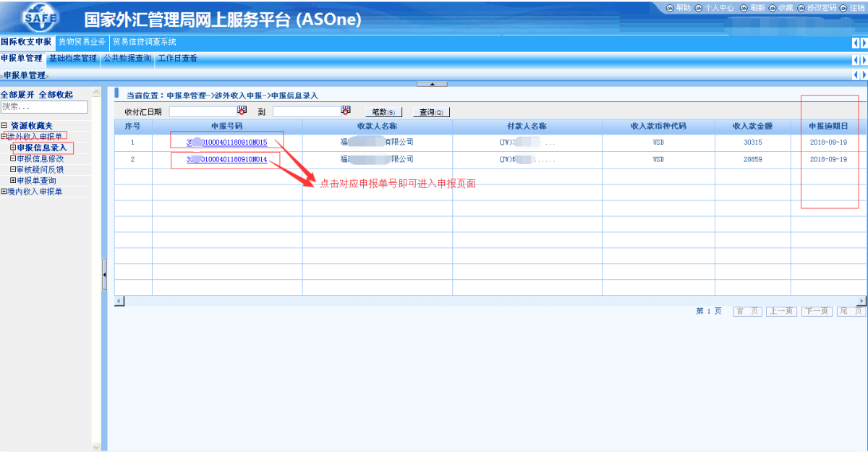Open 个人中心 from the top bar
The width and height of the screenshot is (868, 452).
tap(699, 8)
